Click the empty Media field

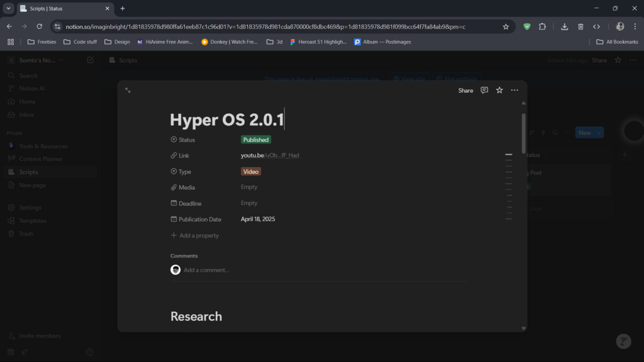point(249,187)
